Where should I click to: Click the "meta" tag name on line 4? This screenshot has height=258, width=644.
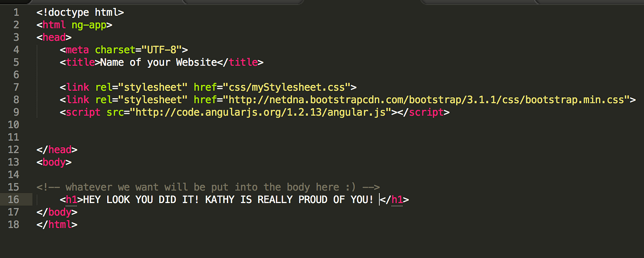[x=77, y=50]
